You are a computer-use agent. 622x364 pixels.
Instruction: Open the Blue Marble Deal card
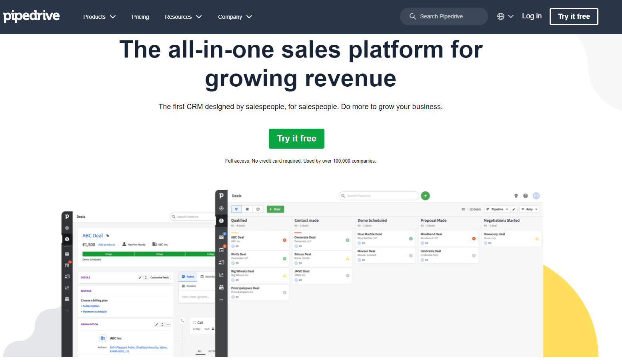pyautogui.click(x=385, y=239)
